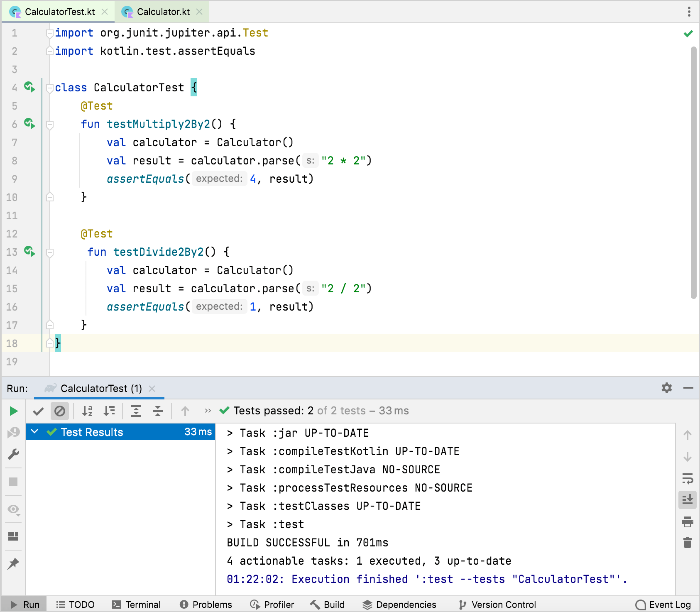This screenshot has width=700, height=612.
Task: Rerun the CalculatorTest tests
Action: (x=14, y=411)
